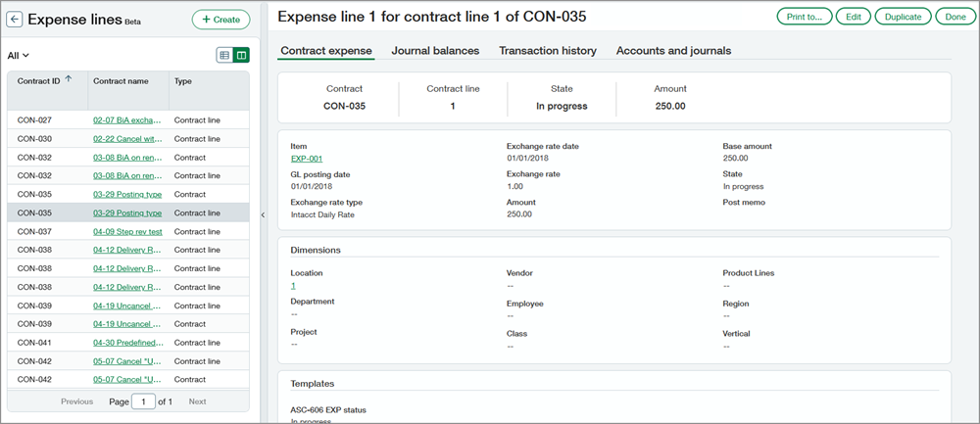Switch to split view icon
The height and width of the screenshot is (424, 980).
point(241,56)
